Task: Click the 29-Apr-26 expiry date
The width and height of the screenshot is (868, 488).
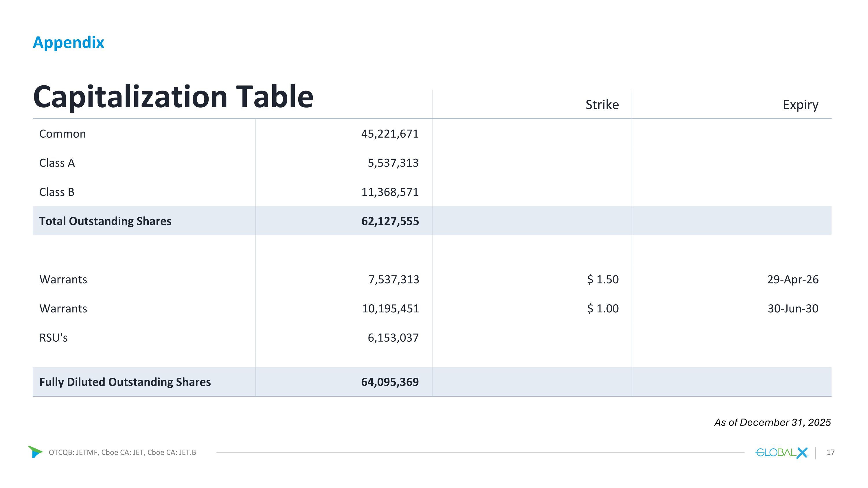Action: click(792, 279)
